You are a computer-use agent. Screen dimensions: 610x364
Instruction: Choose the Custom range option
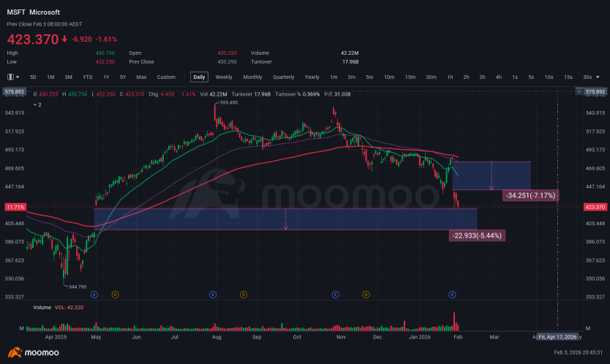coord(166,77)
